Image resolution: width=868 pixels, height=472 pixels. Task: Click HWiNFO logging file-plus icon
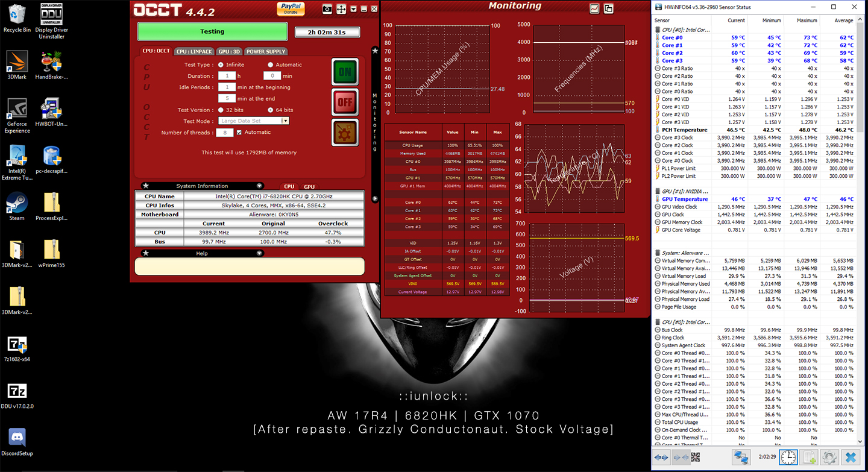point(810,458)
